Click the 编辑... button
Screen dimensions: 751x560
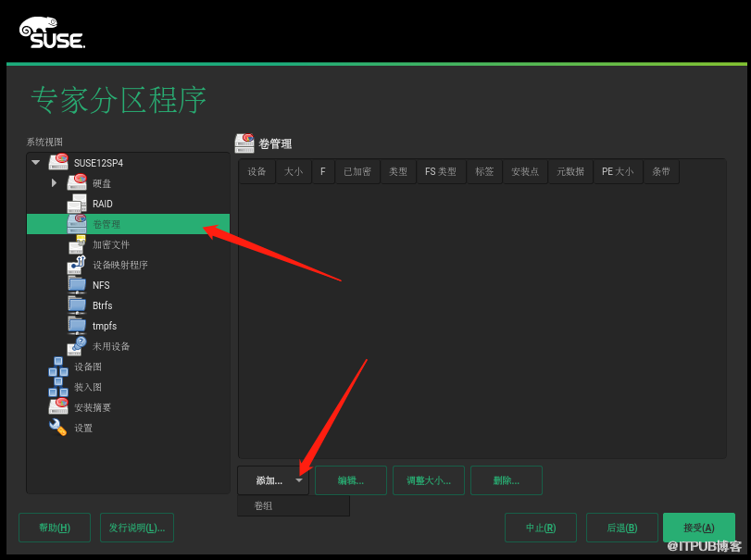351,480
